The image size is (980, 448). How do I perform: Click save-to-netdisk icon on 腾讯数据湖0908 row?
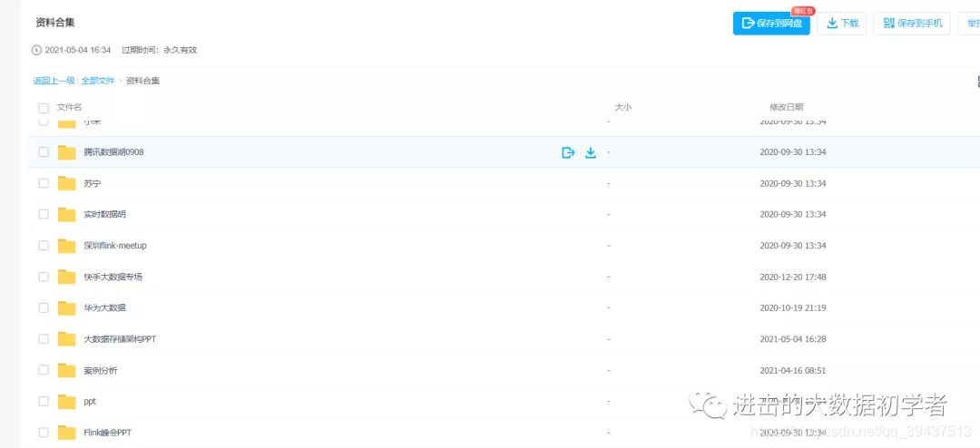567,152
